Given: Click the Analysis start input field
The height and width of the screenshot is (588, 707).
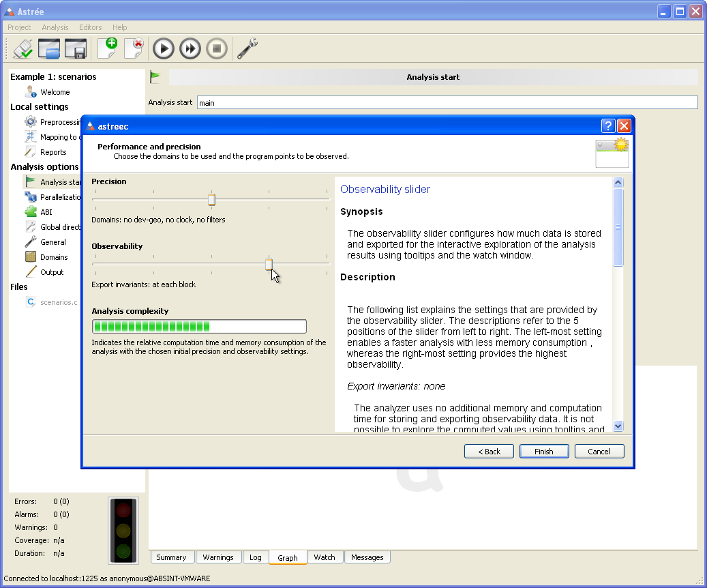Looking at the screenshot, I should [447, 102].
